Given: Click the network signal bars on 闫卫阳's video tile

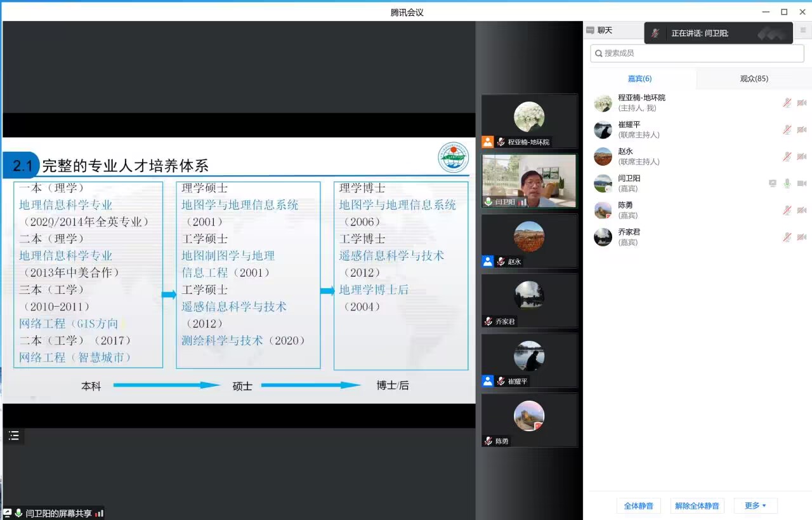Looking at the screenshot, I should [522, 202].
